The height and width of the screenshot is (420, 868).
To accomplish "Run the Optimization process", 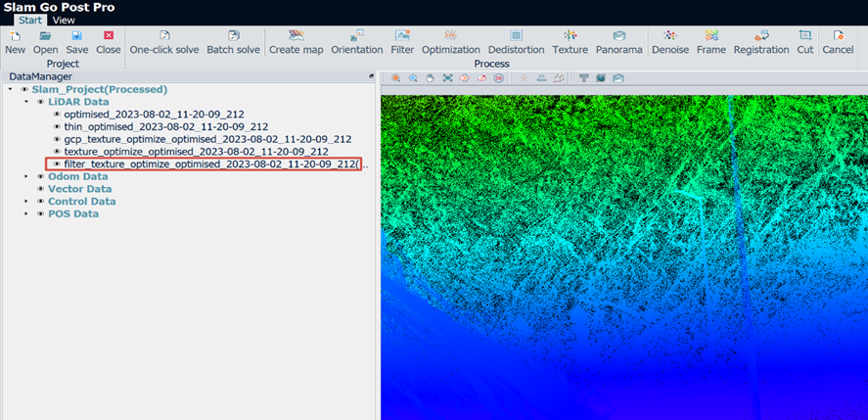I will [450, 43].
